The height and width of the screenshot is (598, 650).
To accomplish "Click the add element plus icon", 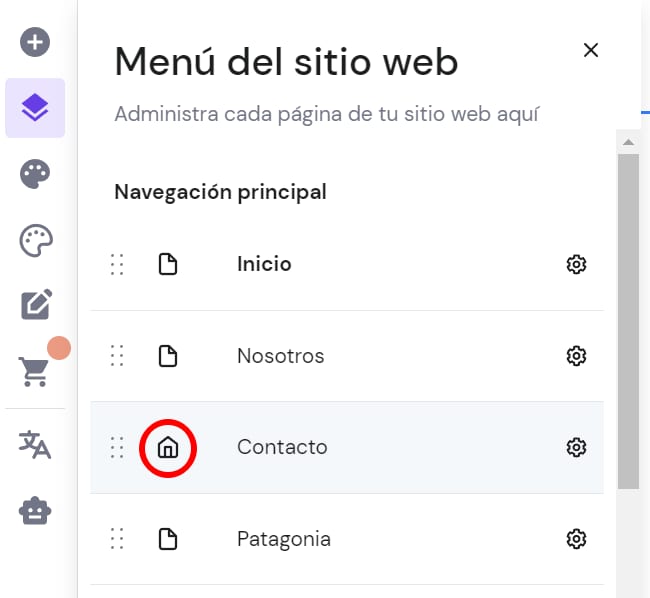I will [x=35, y=43].
